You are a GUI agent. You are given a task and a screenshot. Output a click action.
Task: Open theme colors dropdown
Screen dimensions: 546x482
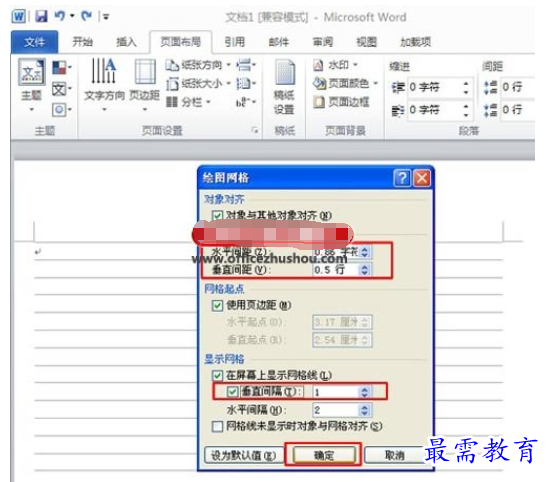[62, 68]
